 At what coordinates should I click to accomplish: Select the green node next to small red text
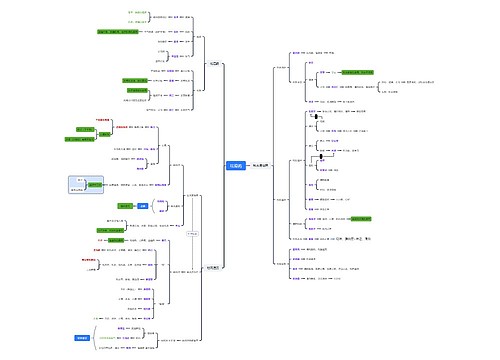[x=116, y=240]
